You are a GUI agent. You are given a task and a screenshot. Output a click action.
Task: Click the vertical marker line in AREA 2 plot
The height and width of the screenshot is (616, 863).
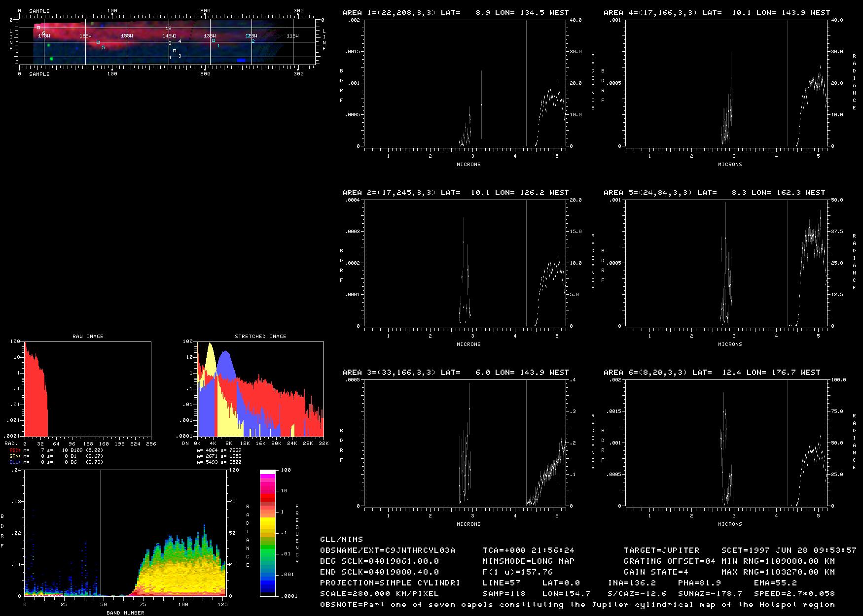click(x=526, y=263)
